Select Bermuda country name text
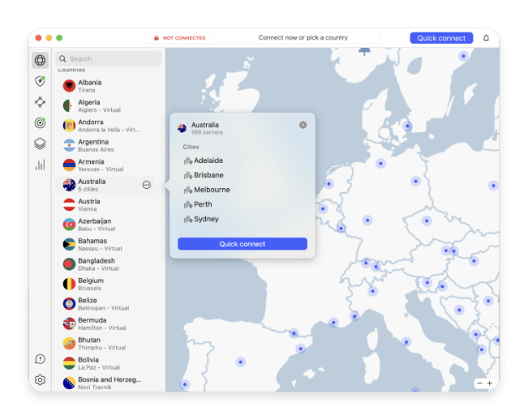This screenshot has height=420, width=528. (x=92, y=320)
